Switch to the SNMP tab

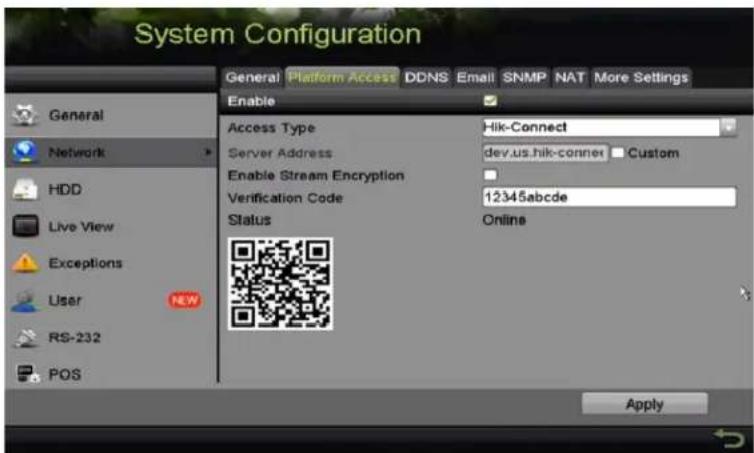[x=524, y=77]
